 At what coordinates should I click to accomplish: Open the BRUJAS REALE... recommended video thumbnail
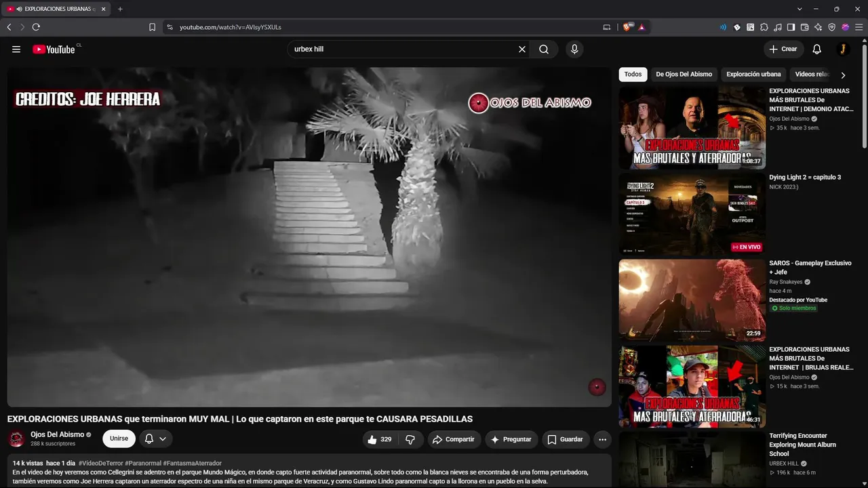click(692, 386)
